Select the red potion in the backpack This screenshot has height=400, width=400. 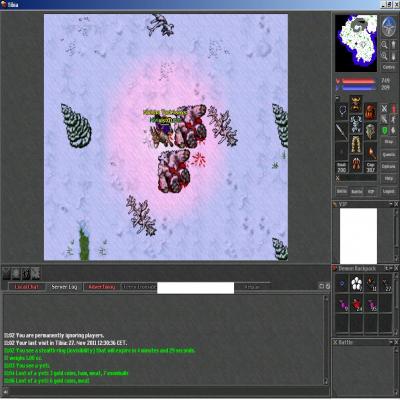coord(356,304)
